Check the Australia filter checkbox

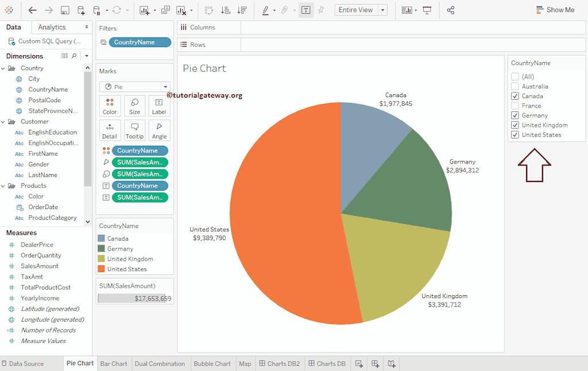point(515,86)
